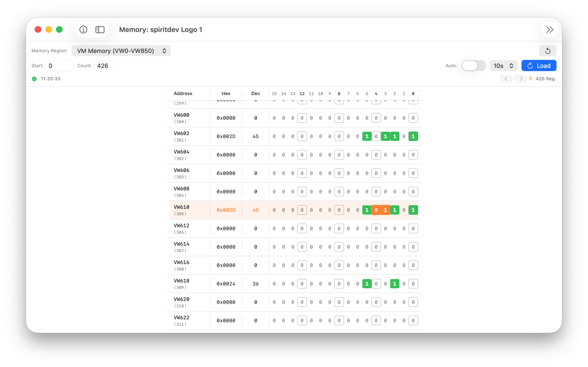The image size is (588, 367).
Task: Click the circular refresh icon inside the Load button
Action: pos(530,66)
